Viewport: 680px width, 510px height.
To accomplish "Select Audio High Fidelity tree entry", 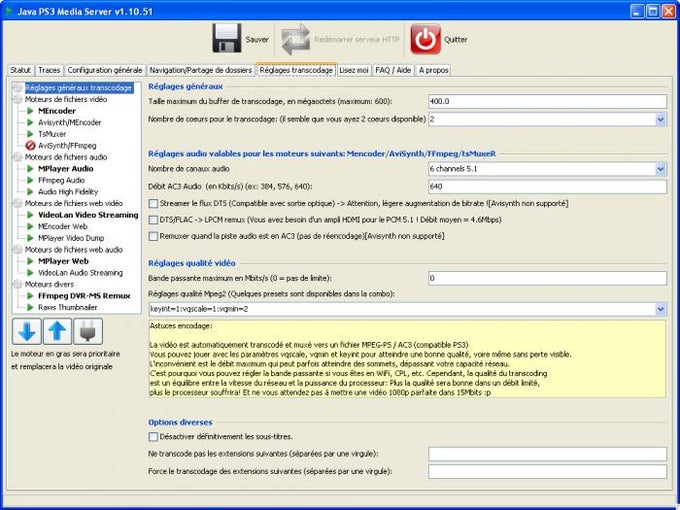I will [68, 192].
